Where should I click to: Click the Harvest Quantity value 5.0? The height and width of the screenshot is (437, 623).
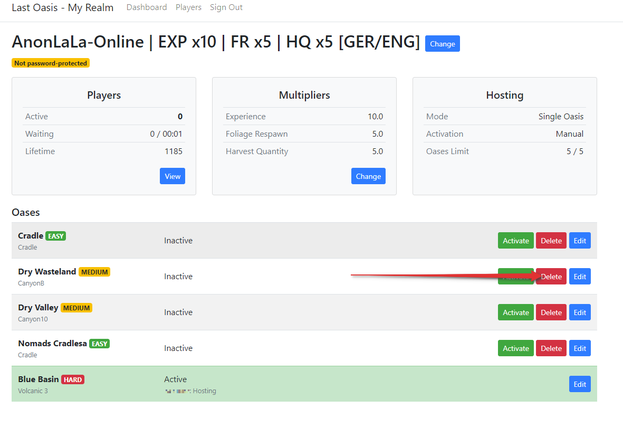pos(377,151)
